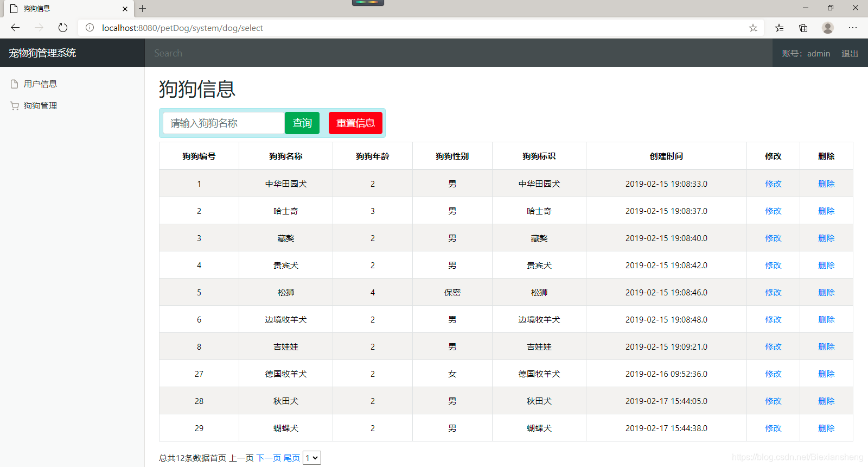Open browser settings and more menu
Screen dimensions: 868x467
[853, 28]
